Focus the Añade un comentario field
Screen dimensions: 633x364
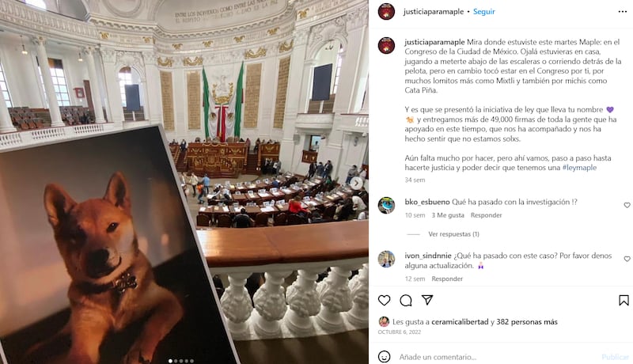[x=497, y=357]
